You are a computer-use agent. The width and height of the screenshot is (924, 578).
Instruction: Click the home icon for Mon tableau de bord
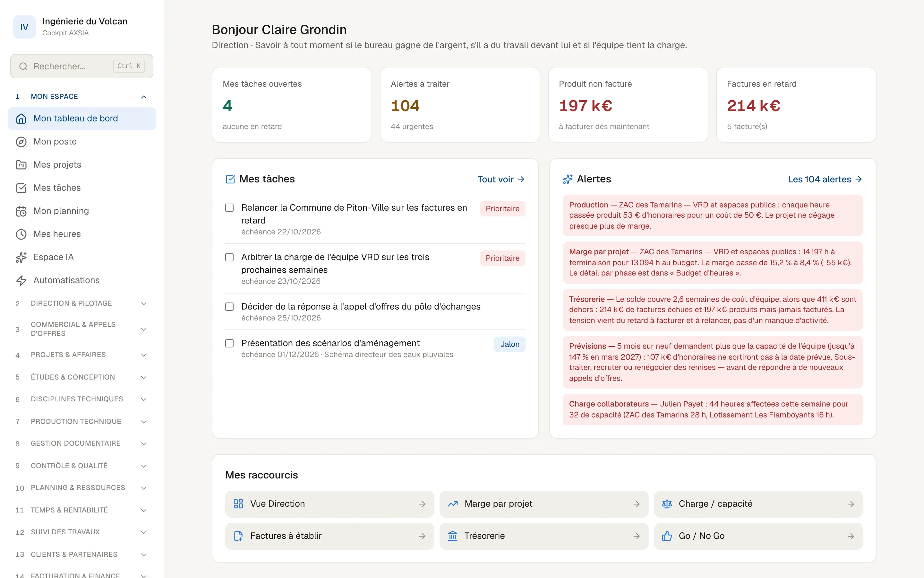click(x=21, y=118)
